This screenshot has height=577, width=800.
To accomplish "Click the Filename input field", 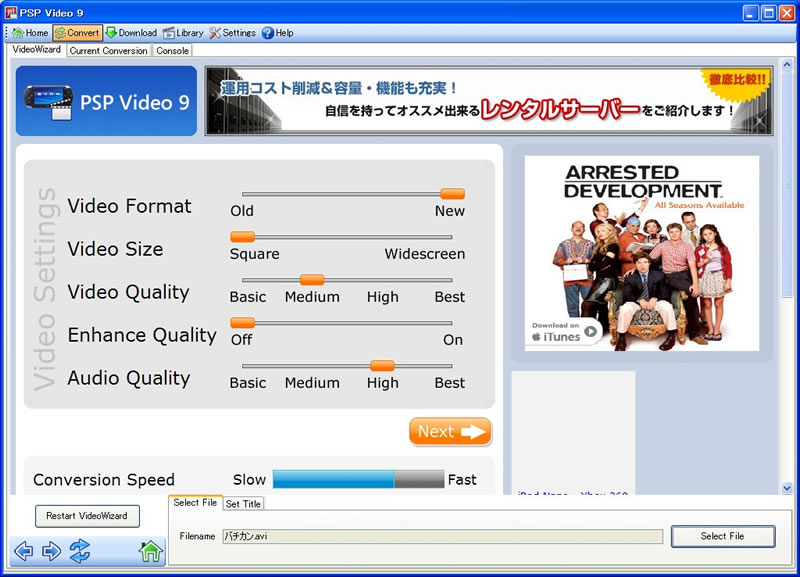I will (441, 537).
